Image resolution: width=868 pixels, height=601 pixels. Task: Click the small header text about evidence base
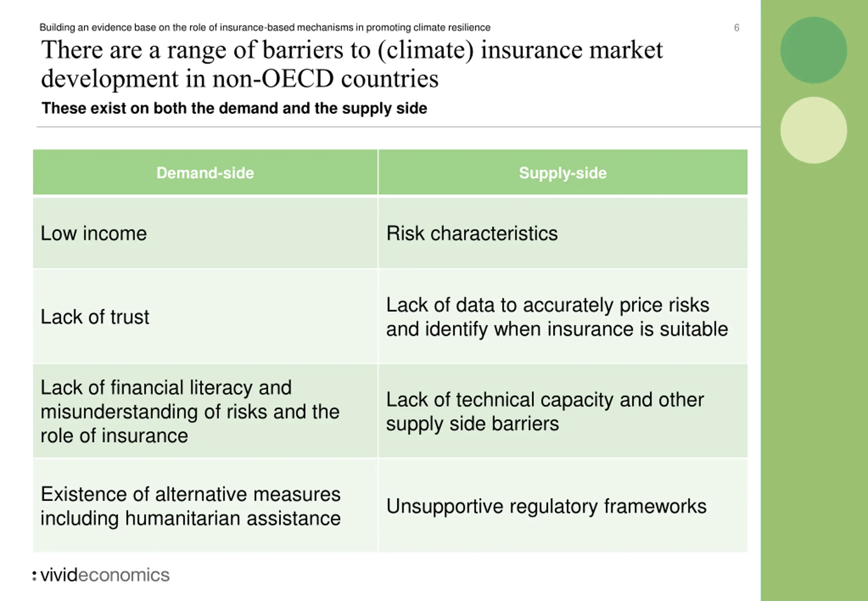click(x=265, y=27)
